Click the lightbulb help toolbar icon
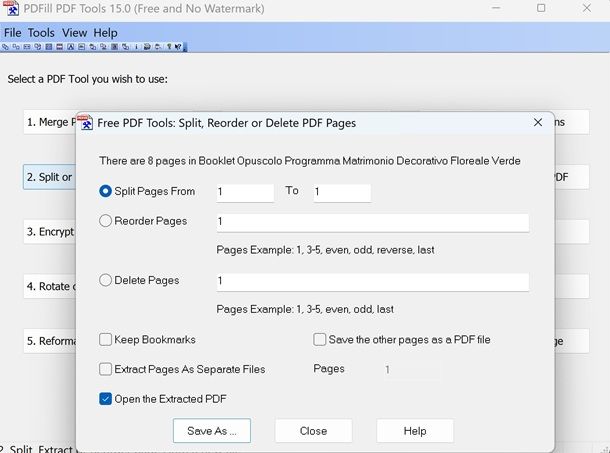This screenshot has width=610, height=453. (169, 47)
